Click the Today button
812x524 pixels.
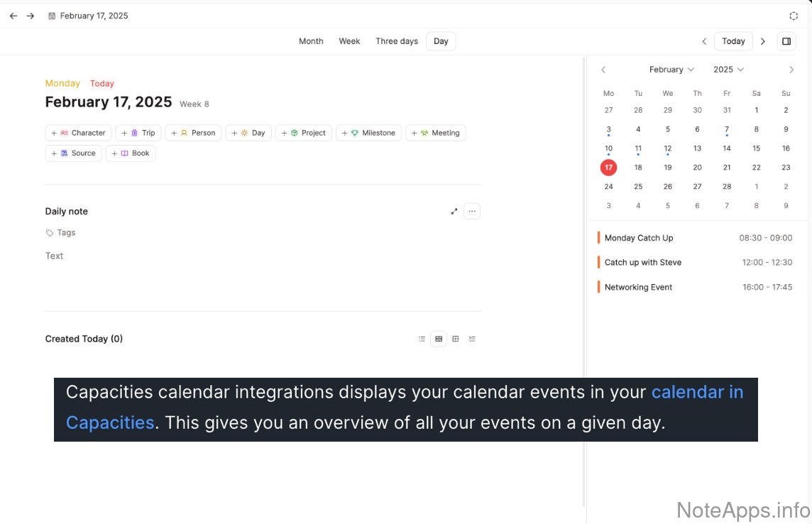[x=733, y=41]
